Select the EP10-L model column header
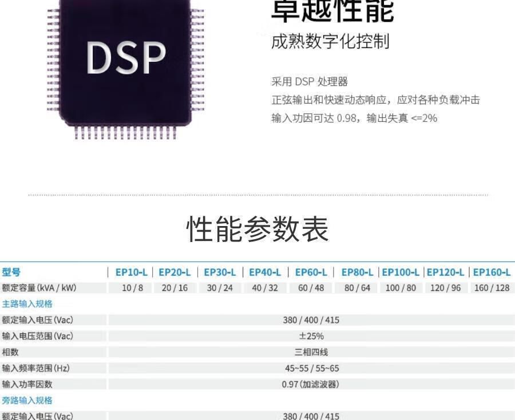This screenshot has width=515, height=420. click(x=132, y=272)
